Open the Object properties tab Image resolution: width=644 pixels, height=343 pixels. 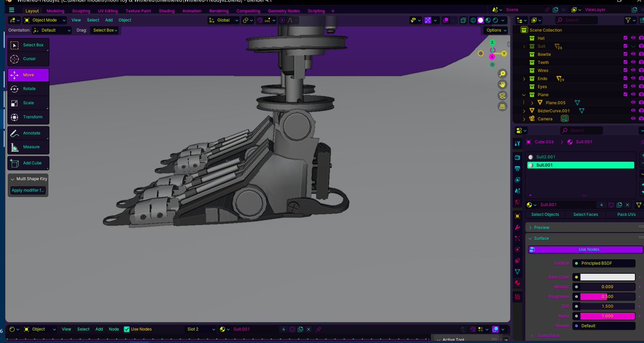pos(517,216)
